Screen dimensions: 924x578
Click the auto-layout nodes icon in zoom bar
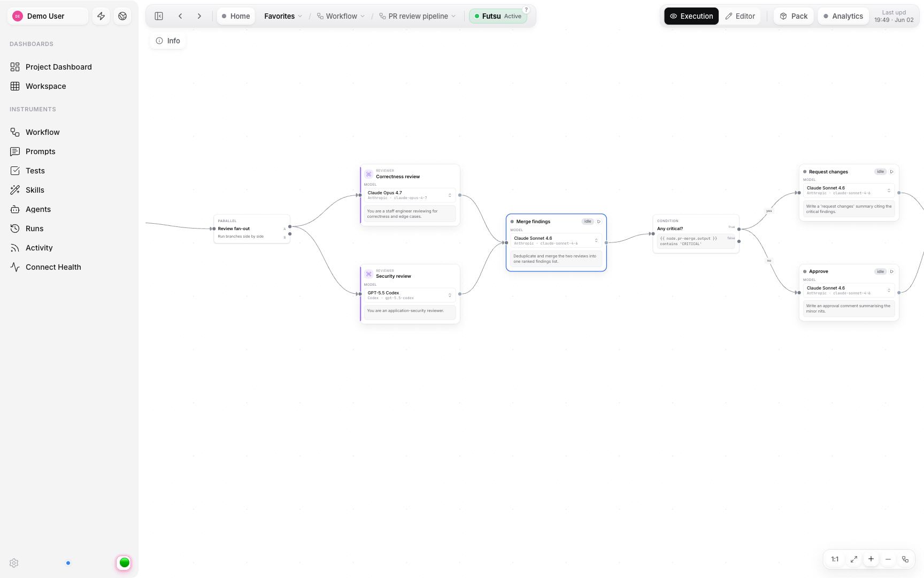(905, 559)
